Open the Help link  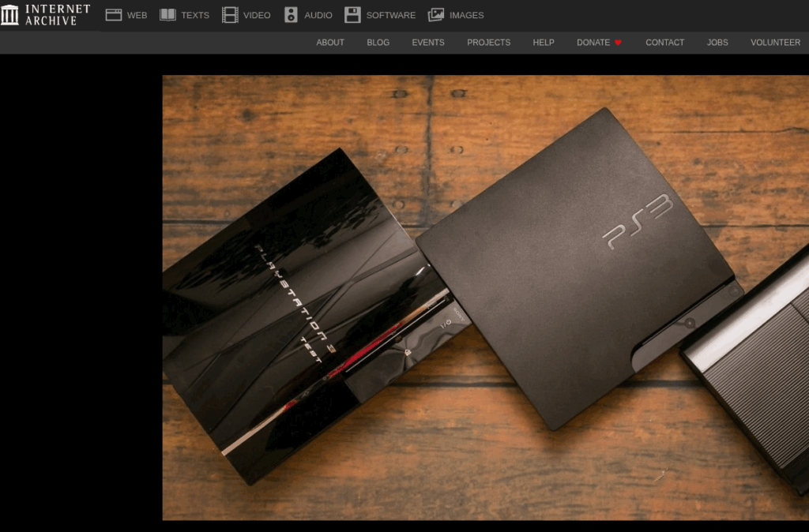pos(544,43)
